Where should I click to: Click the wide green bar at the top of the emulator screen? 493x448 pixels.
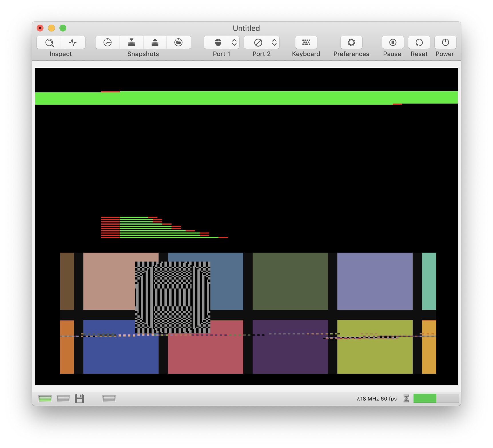coord(247,98)
